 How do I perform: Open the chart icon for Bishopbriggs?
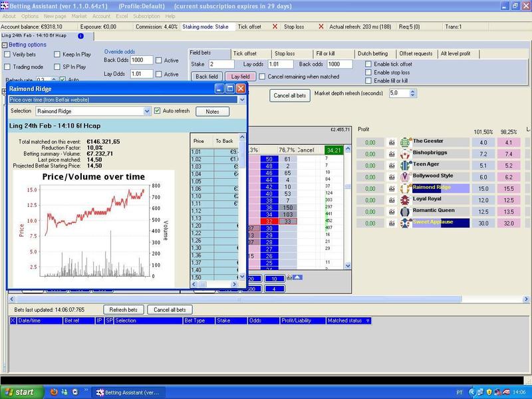pos(392,154)
